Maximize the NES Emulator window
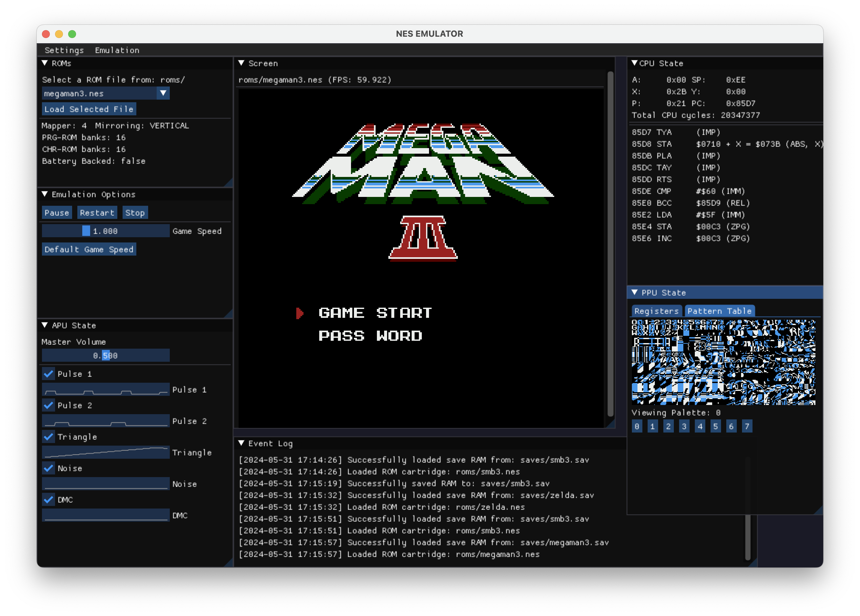This screenshot has width=860, height=616. [x=72, y=34]
